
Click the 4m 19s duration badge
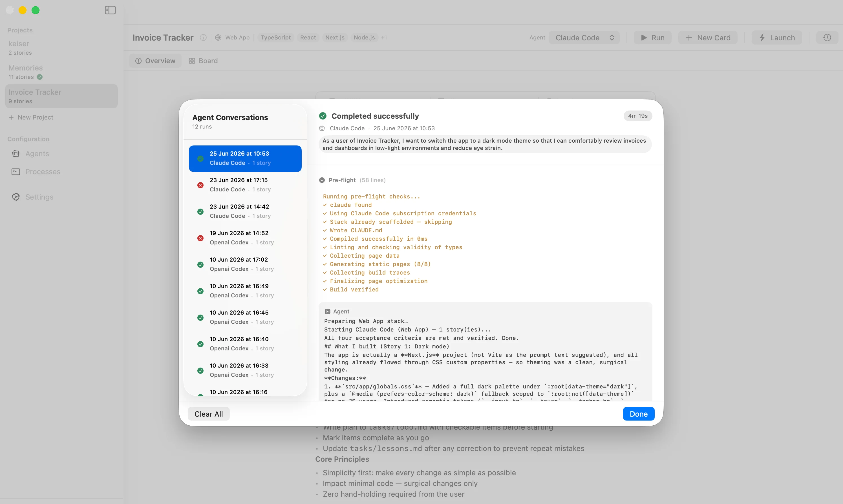(x=637, y=116)
